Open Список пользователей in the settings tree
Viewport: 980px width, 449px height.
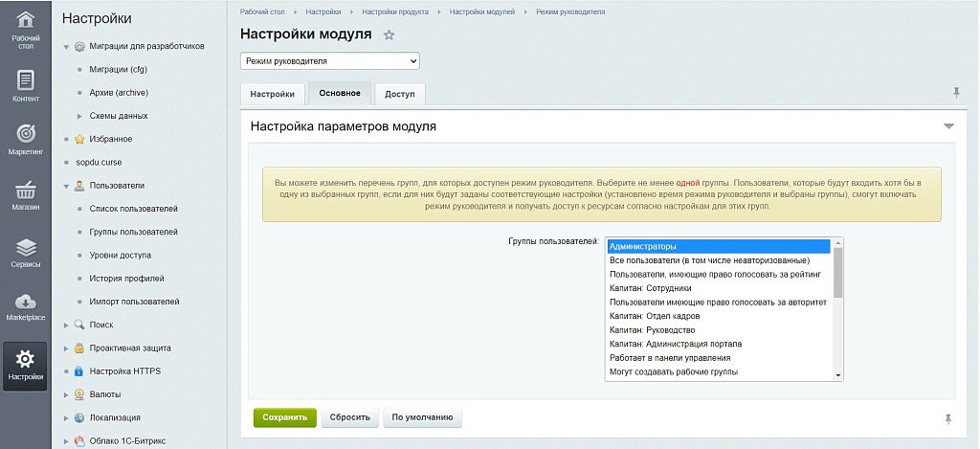tap(133, 209)
